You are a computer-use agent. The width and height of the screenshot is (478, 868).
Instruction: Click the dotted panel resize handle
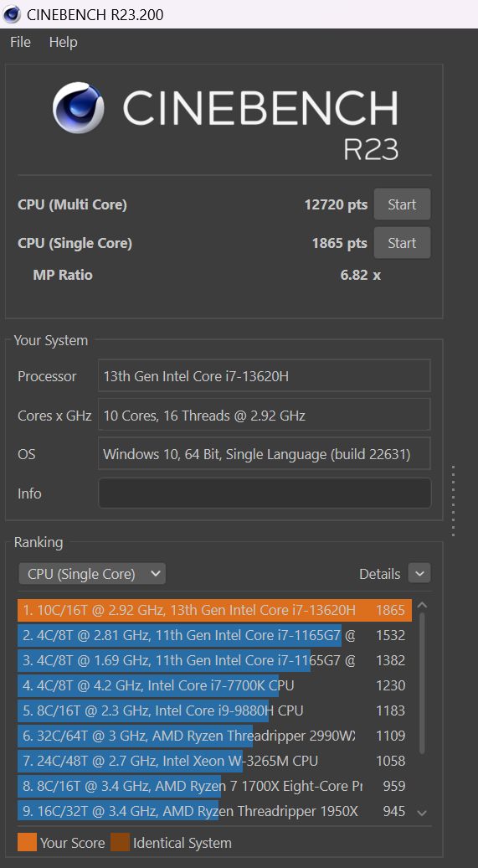(453, 501)
